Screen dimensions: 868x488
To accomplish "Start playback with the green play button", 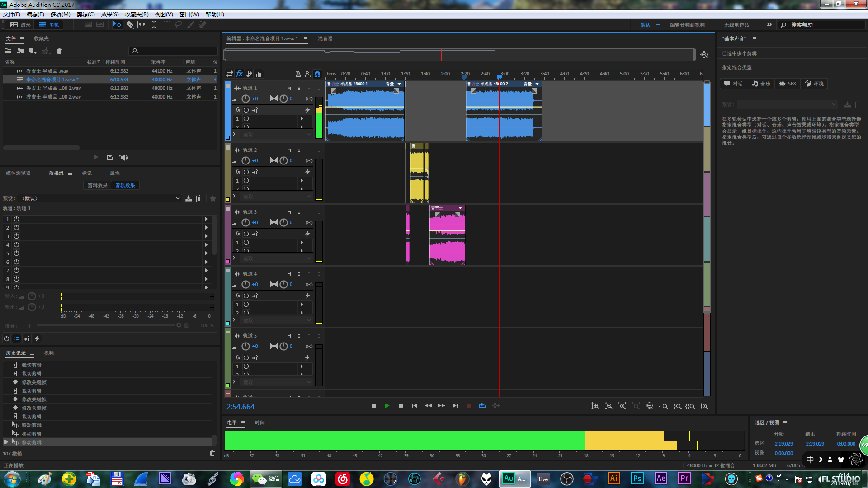I will [387, 406].
